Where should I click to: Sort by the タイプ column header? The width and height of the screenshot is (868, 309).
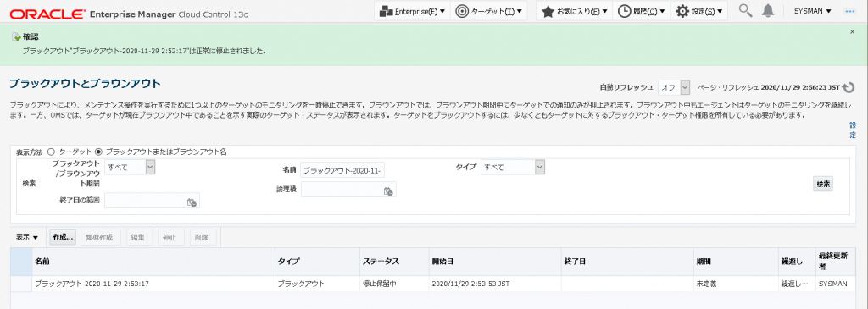(x=316, y=262)
